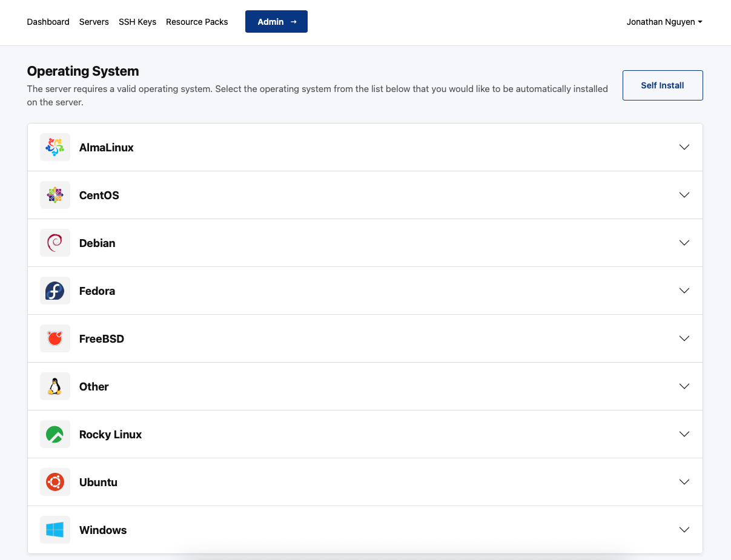The image size is (731, 560).
Task: Click the Ubuntu logo icon
Action: coord(55,482)
